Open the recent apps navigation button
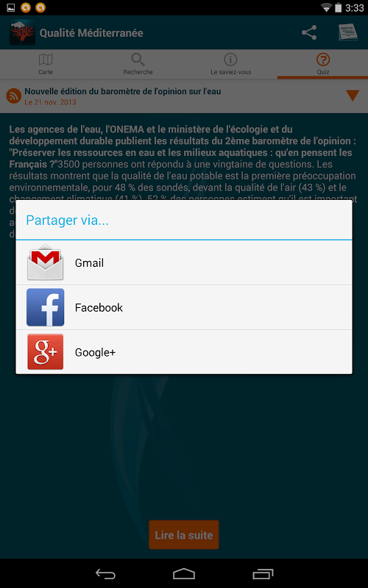Viewport: 368px width, 588px height. [263, 574]
